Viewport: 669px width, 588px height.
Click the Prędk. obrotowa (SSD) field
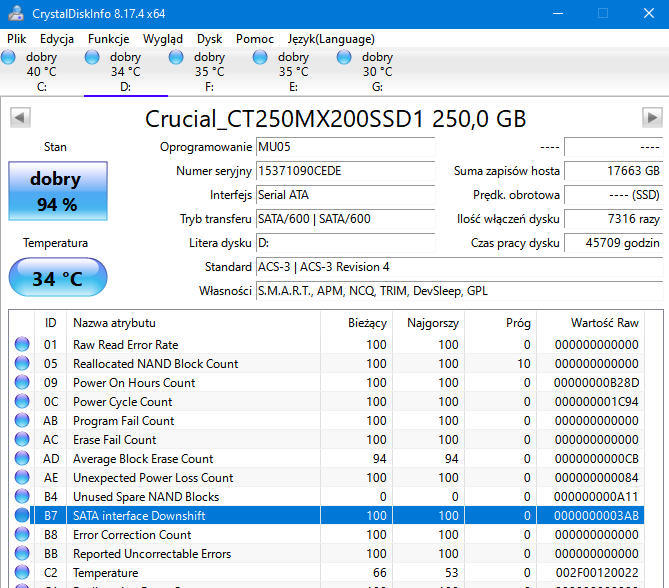pyautogui.click(x=614, y=195)
